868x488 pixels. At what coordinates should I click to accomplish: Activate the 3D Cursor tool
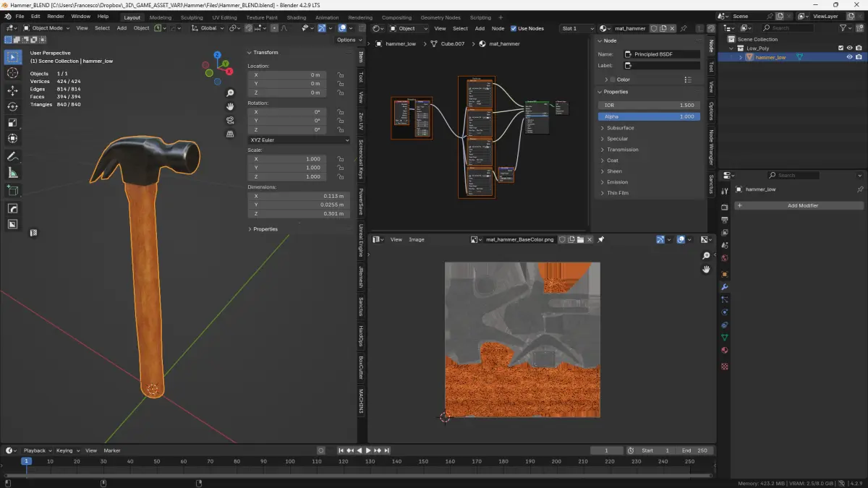12,73
